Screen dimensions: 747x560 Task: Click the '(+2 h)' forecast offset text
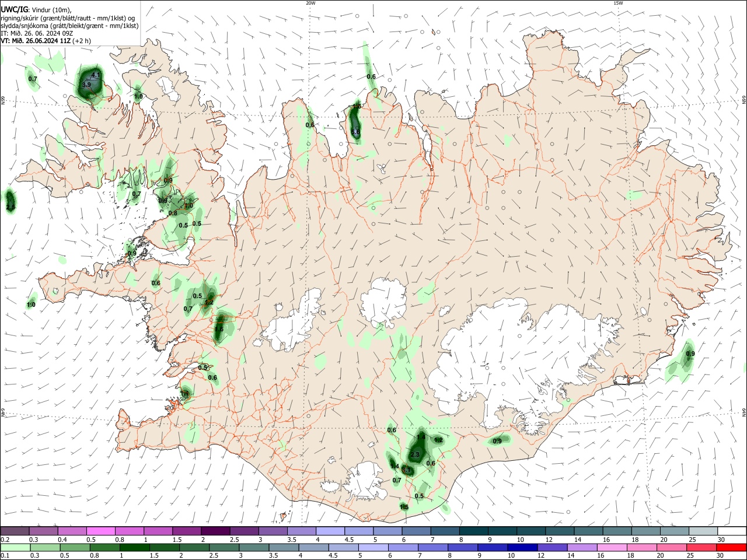click(x=82, y=41)
